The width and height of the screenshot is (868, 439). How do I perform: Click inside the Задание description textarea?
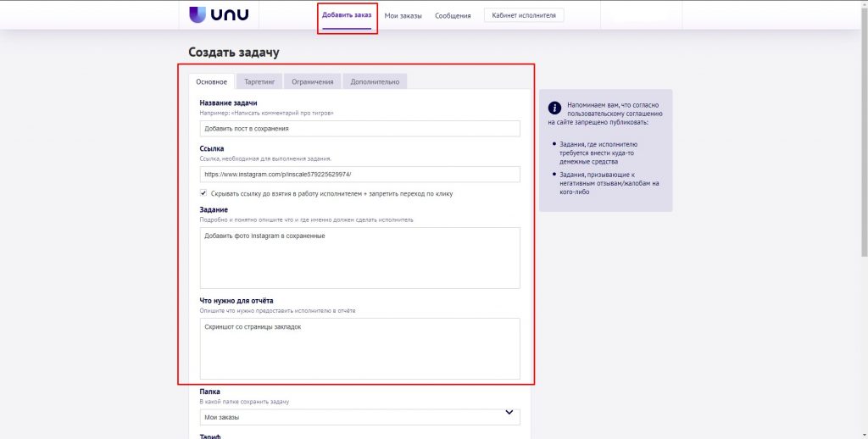pos(359,258)
